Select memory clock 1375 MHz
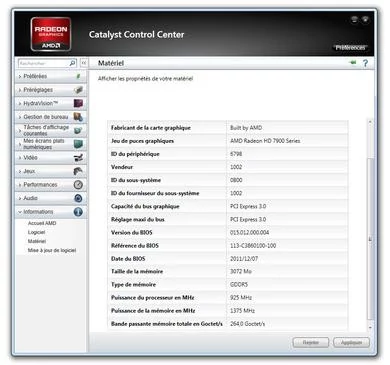This screenshot has width=390, height=365. (242, 311)
